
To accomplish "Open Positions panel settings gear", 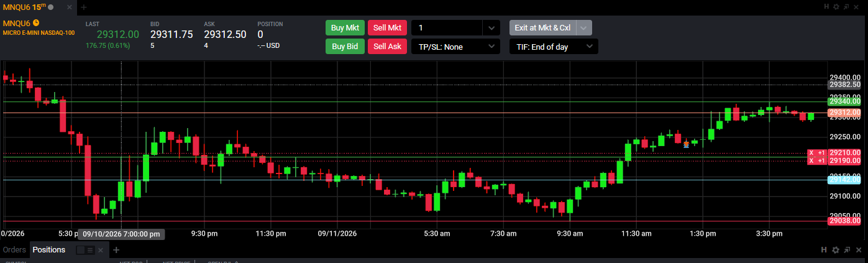I will (x=836, y=249).
